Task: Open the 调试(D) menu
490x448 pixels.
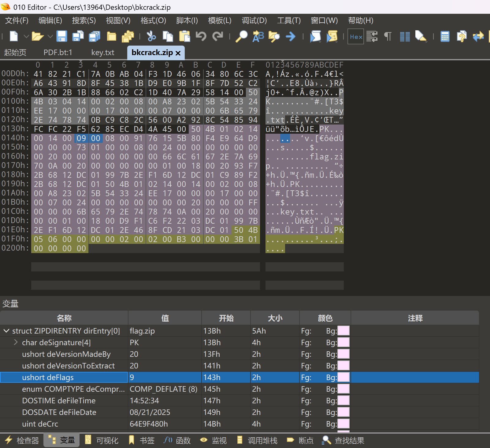Action: click(254, 21)
